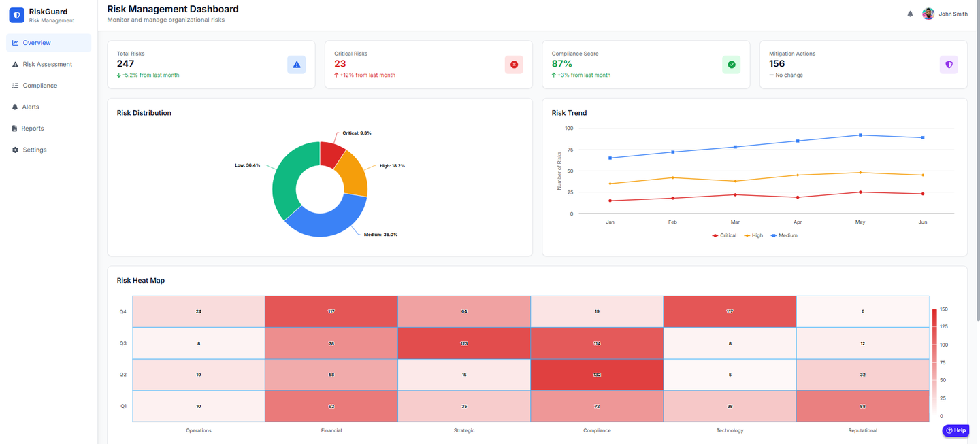Viewport: 980px width, 444px height.
Task: Click the Help button
Action: point(955,430)
